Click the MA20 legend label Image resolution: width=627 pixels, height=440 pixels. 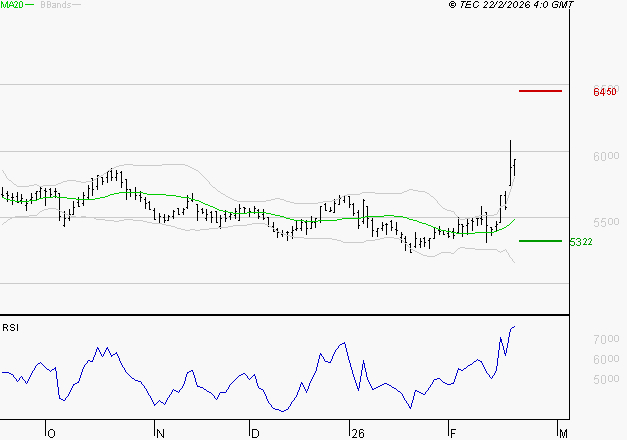[x=13, y=6]
